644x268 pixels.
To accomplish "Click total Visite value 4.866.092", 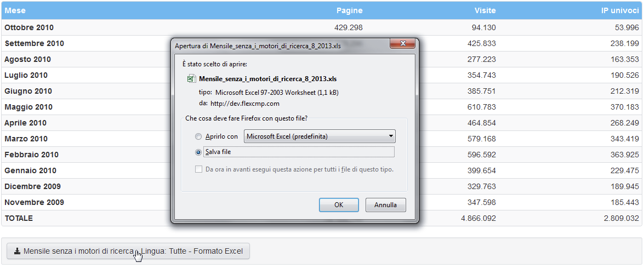I will pyautogui.click(x=478, y=218).
